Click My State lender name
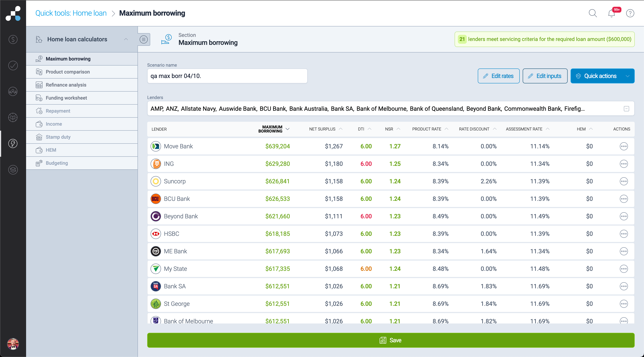Screen dimensions: 644x357 pos(176,269)
